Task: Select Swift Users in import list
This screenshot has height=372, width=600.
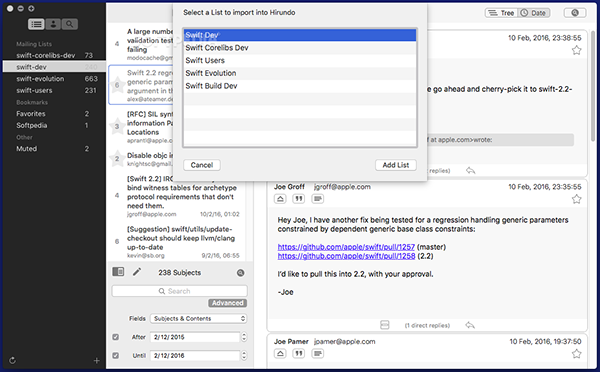Action: (x=300, y=60)
